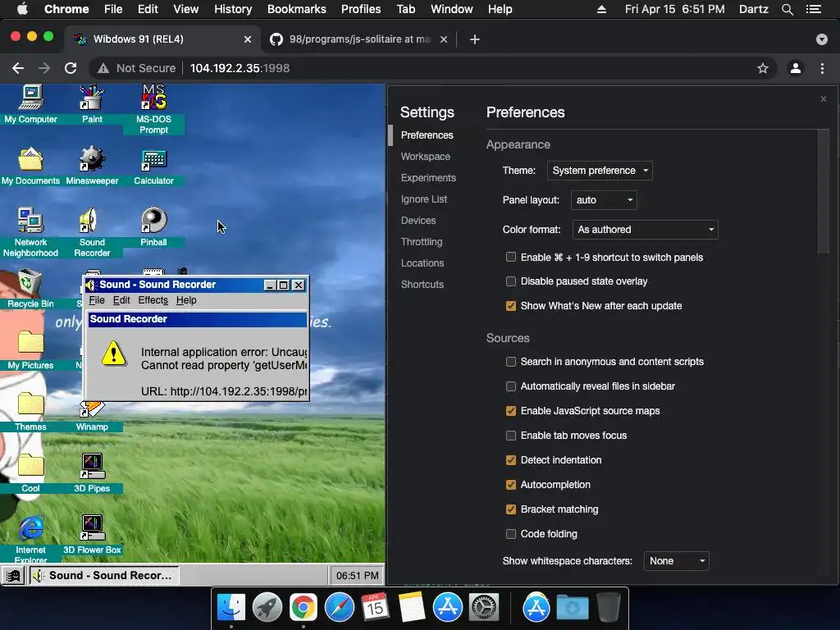Viewport: 840px width, 630px height.
Task: Check Enable tab moves focus
Action: (x=511, y=436)
